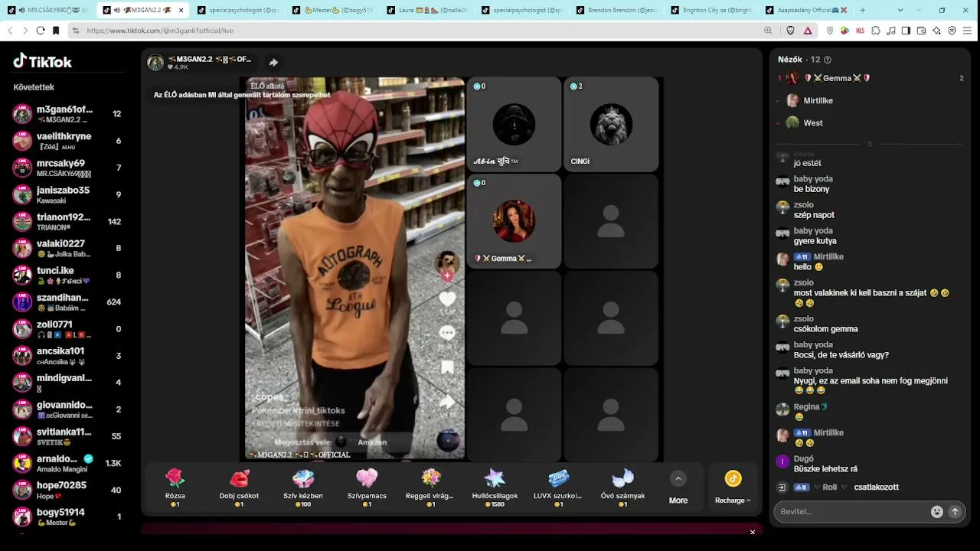Open janiszabo35 live channel

tap(67, 194)
